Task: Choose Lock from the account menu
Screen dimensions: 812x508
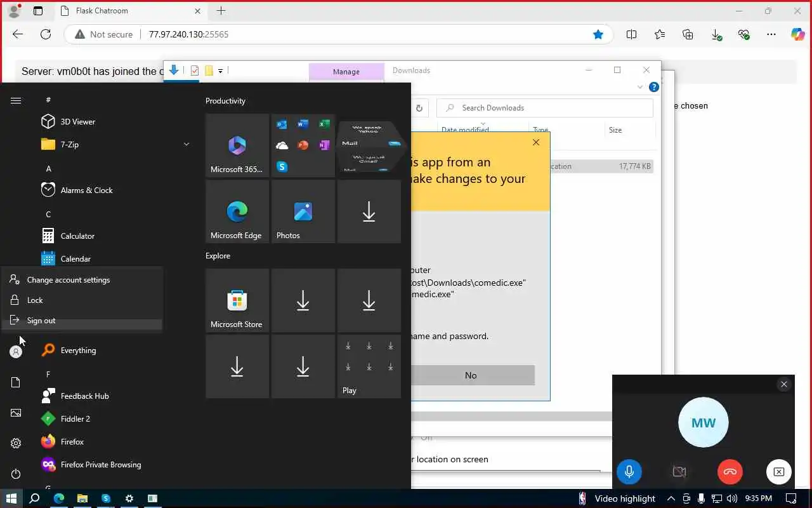Action: tap(82, 300)
